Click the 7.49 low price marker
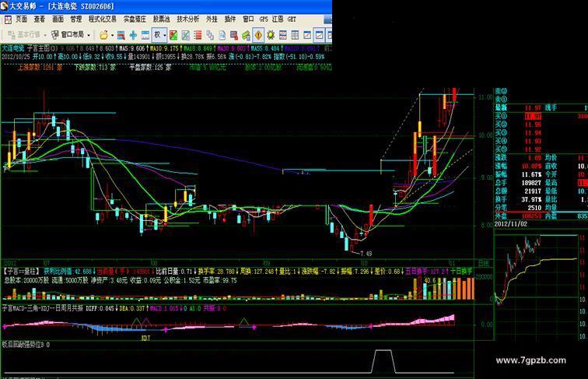588x379 pixels. click(x=366, y=254)
